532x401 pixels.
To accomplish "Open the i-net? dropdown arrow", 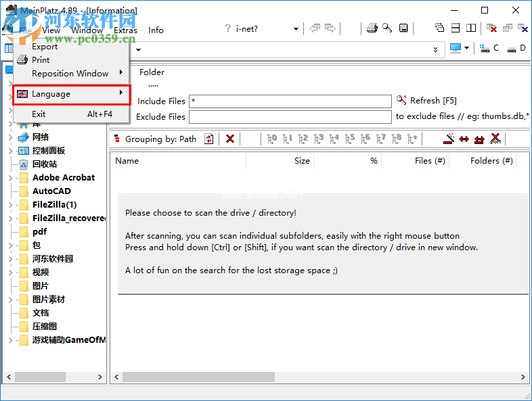I will coord(296,29).
